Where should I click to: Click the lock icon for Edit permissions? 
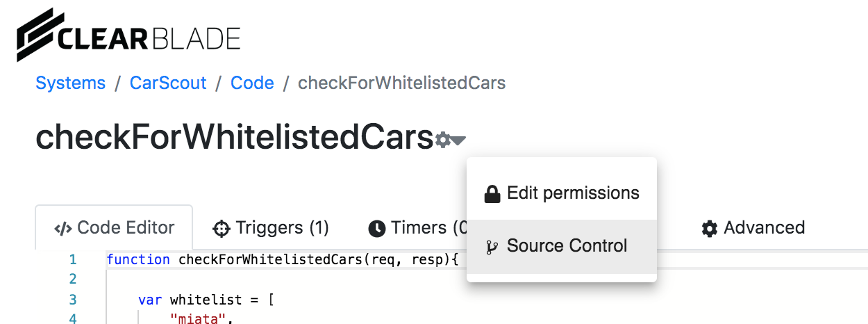click(x=492, y=194)
